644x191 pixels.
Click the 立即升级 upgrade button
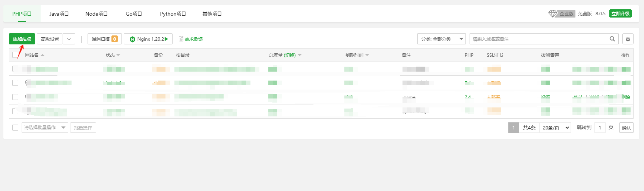coord(621,13)
